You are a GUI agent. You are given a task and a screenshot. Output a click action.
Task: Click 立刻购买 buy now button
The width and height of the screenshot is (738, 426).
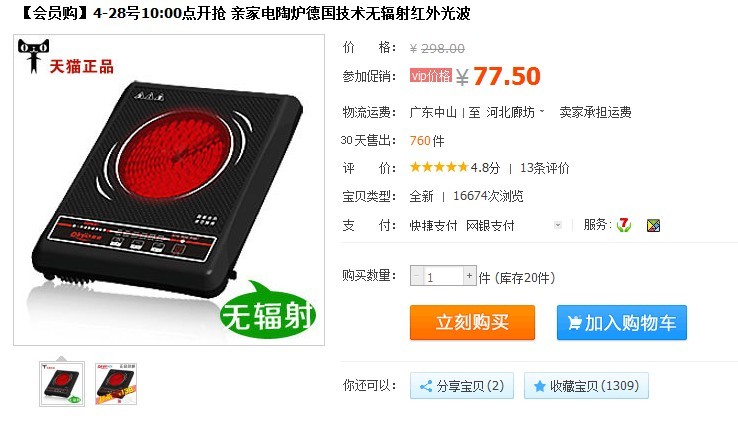(x=472, y=322)
